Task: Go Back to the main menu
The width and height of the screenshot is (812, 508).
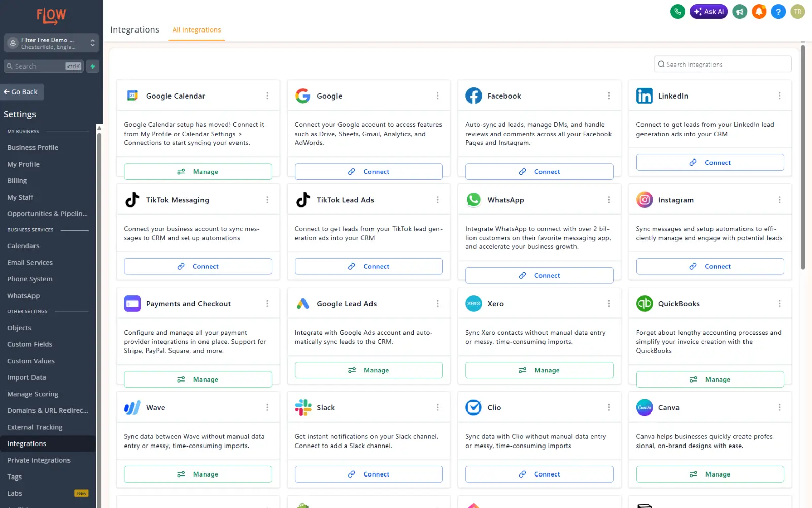Action: click(22, 92)
